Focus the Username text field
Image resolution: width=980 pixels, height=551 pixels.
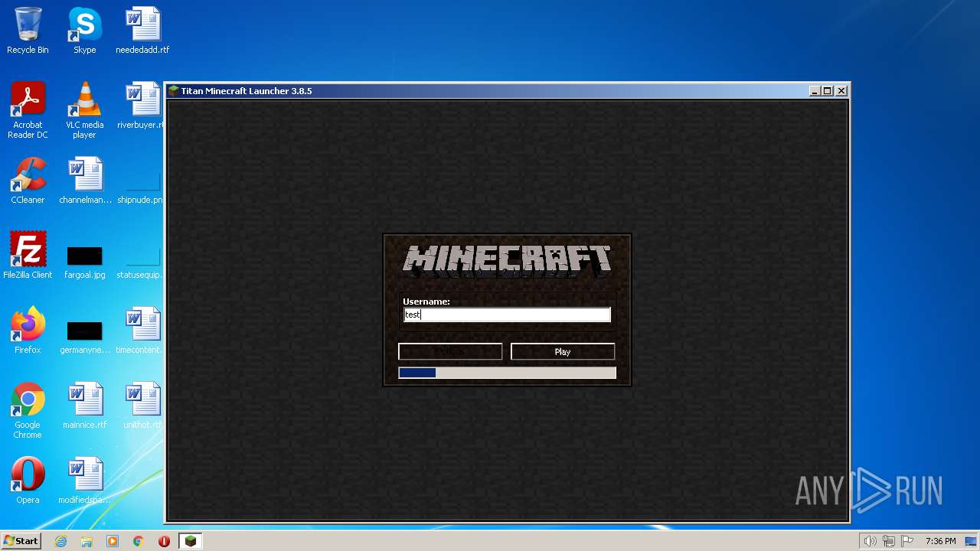[x=507, y=315]
